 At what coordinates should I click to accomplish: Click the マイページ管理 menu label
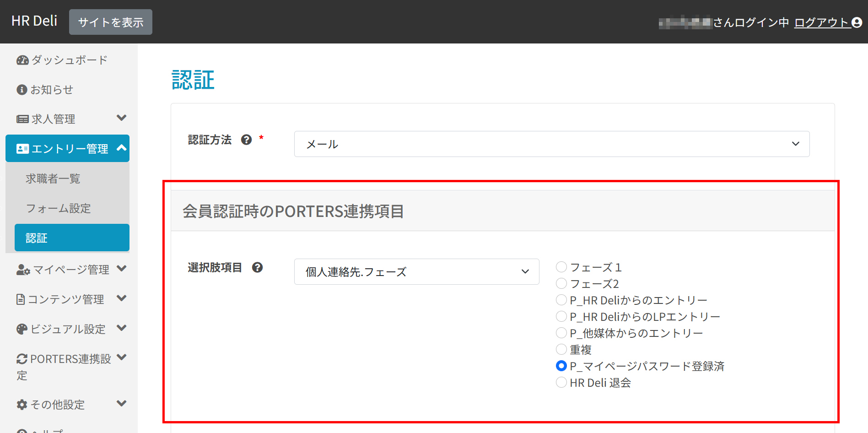pyautogui.click(x=71, y=270)
